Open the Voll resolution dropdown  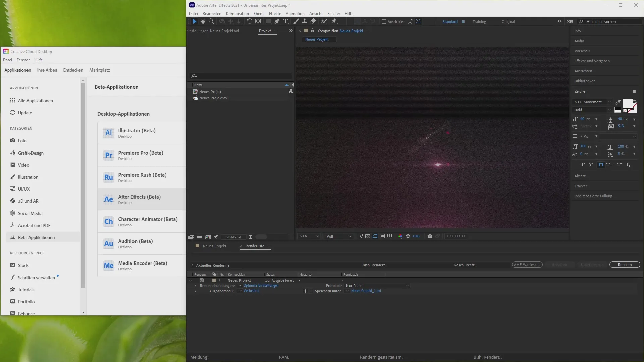point(339,236)
